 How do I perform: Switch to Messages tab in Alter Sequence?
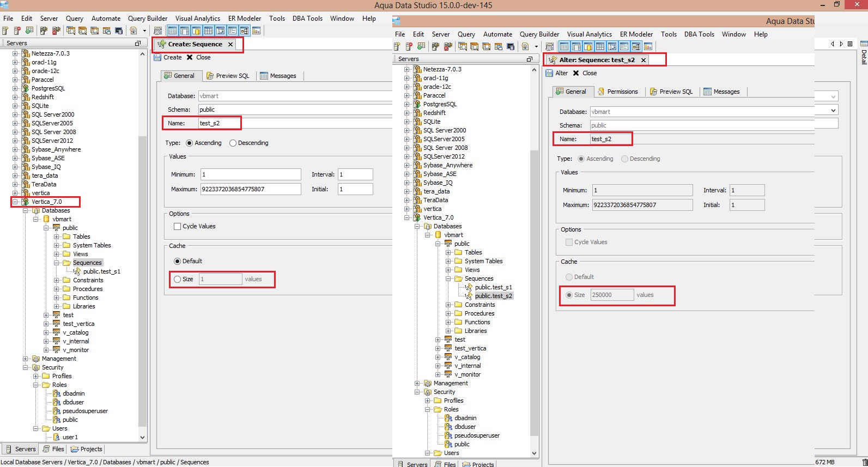pyautogui.click(x=721, y=92)
